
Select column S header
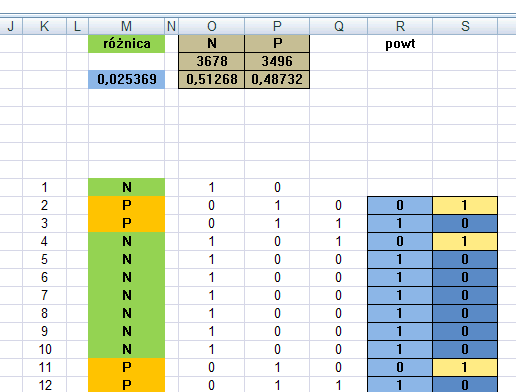(465, 26)
